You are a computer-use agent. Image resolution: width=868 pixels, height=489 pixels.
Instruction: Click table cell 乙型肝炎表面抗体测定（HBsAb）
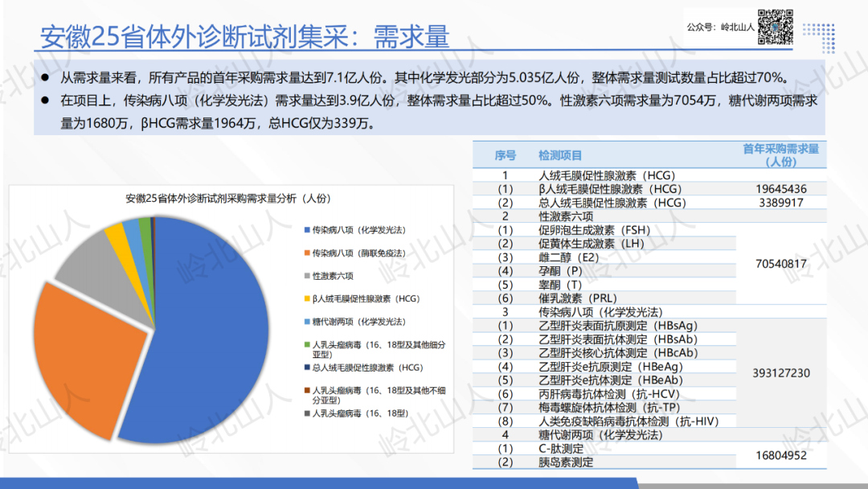pyautogui.click(x=618, y=339)
